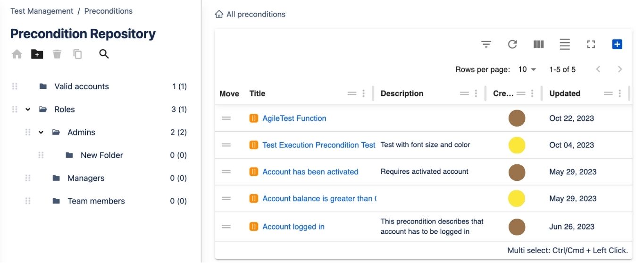This screenshot has width=644, height=263.
Task: Open the show/hide columns icon
Action: [x=539, y=44]
